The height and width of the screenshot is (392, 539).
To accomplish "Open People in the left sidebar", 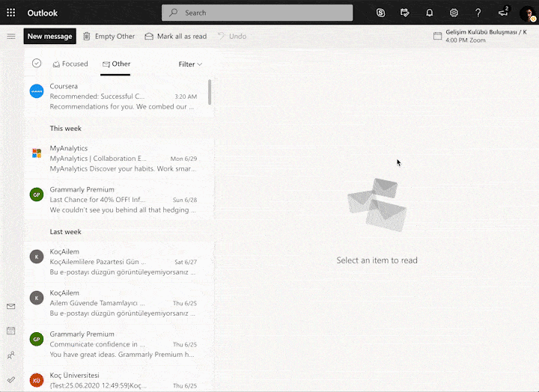I will point(10,355).
